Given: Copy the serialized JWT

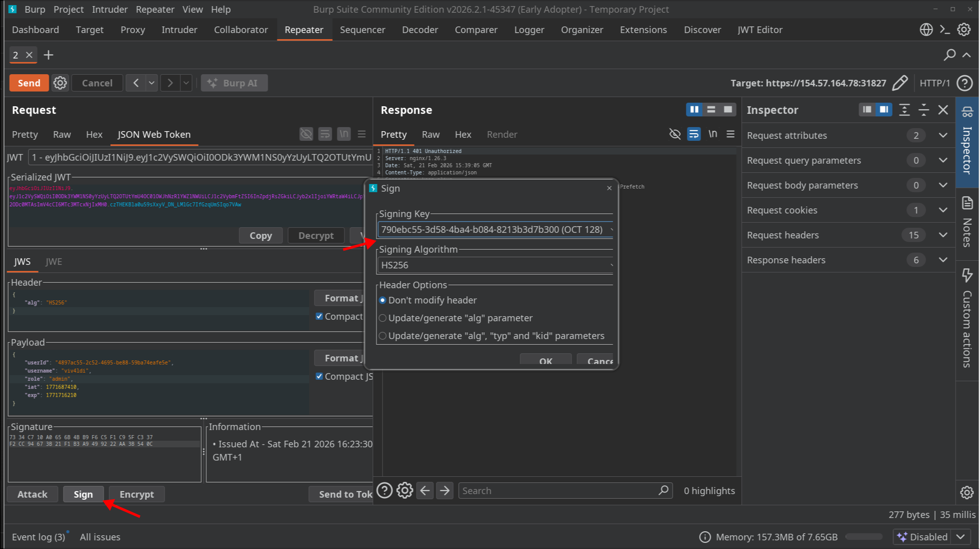Looking at the screenshot, I should [261, 235].
